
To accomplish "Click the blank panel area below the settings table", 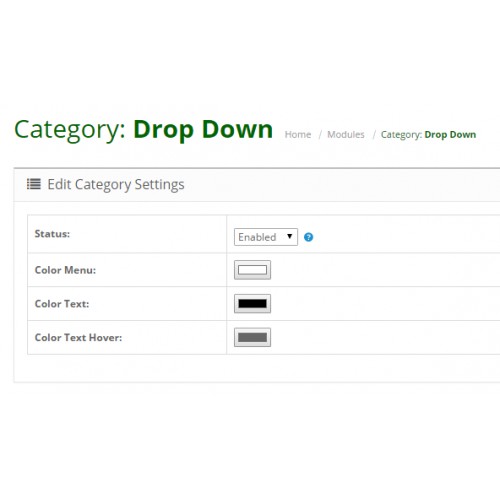I will [257, 368].
